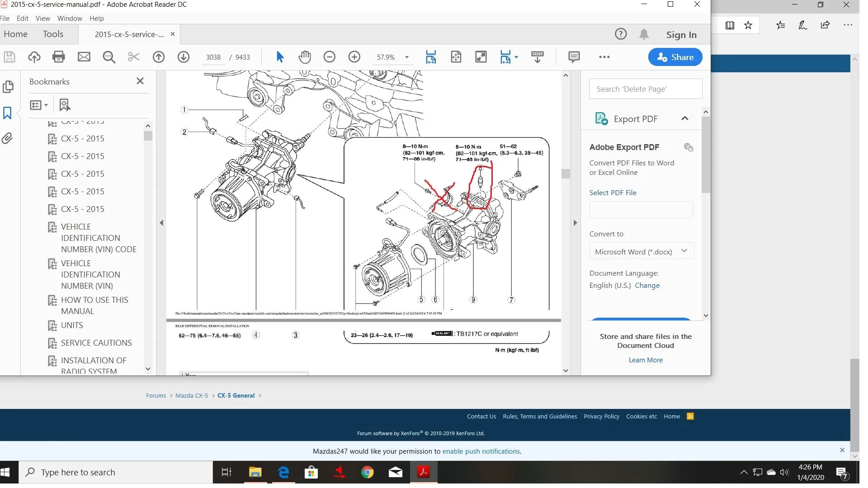Choose the selection arrow tool
Image resolution: width=868 pixels, height=488 pixels.
280,57
